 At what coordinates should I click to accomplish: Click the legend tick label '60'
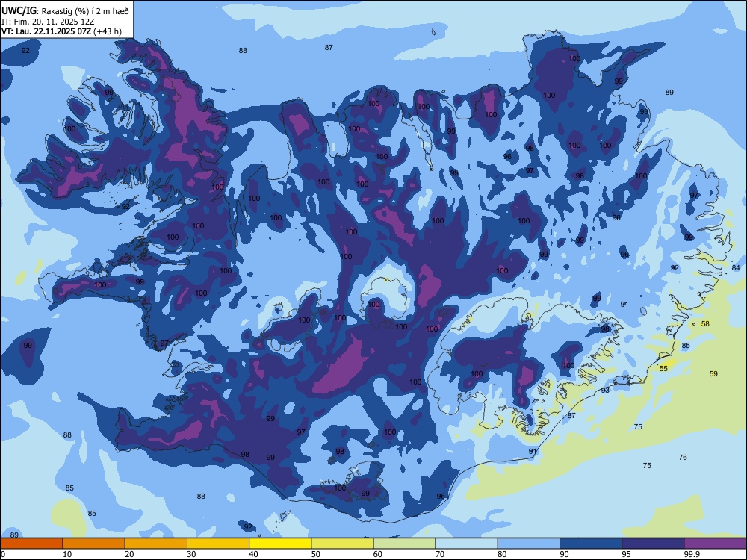(x=378, y=554)
